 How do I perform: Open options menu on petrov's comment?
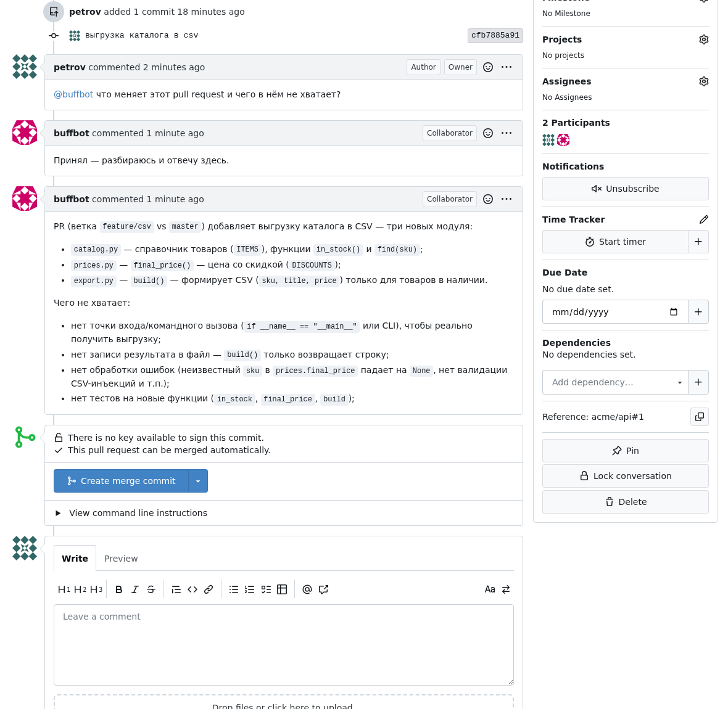(x=507, y=67)
